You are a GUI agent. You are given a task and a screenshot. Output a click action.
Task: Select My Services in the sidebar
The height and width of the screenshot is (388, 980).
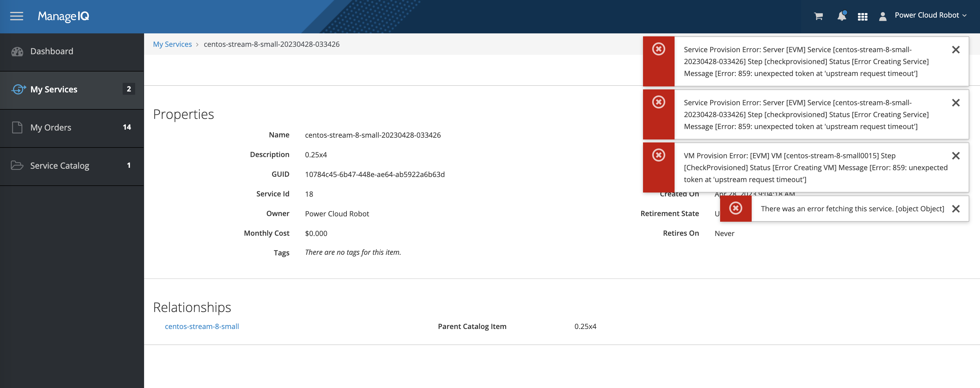tap(55, 89)
